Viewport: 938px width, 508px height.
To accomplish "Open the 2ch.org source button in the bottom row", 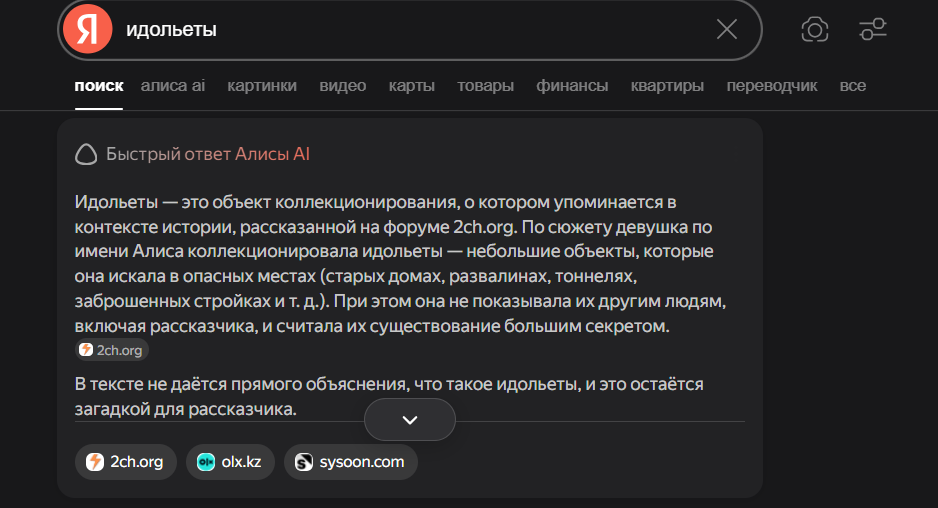I will click(x=126, y=462).
